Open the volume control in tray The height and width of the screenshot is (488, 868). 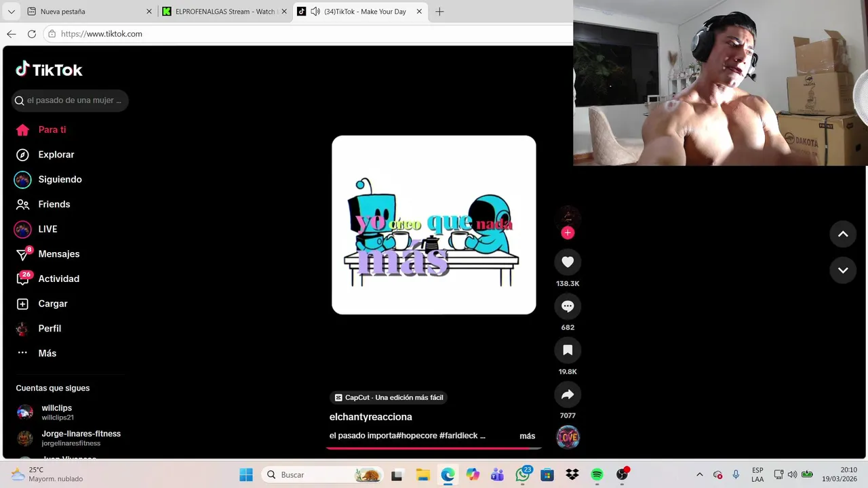point(792,474)
